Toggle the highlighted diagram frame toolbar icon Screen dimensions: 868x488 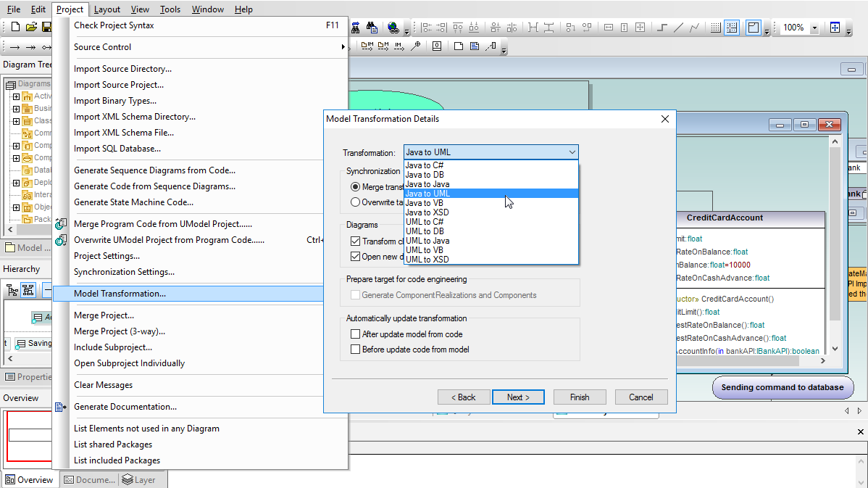[x=754, y=27]
